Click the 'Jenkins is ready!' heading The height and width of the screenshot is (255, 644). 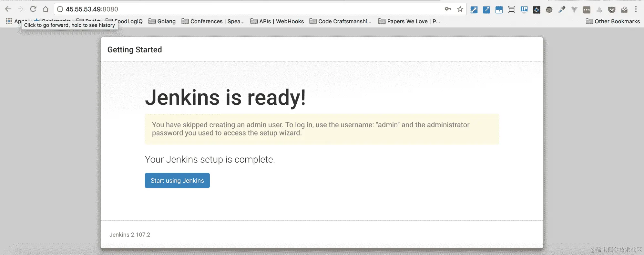click(225, 98)
